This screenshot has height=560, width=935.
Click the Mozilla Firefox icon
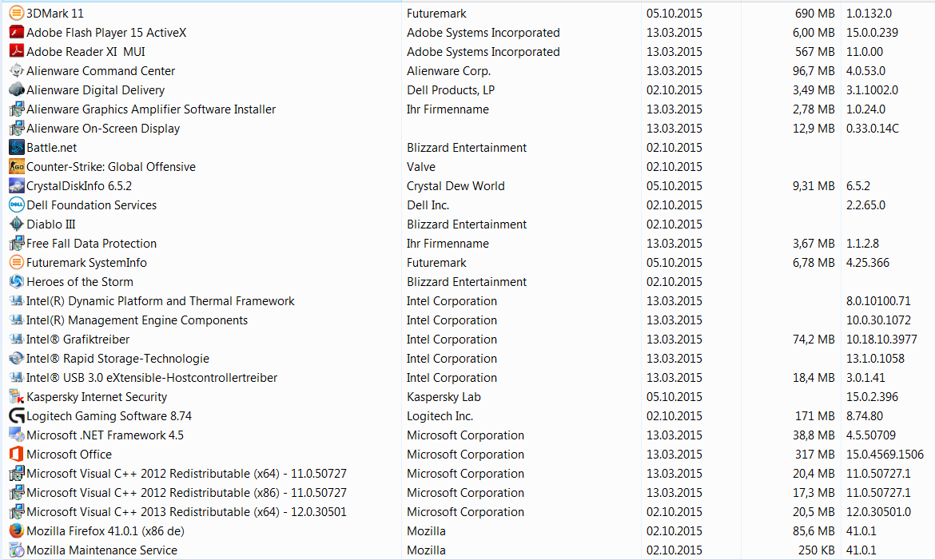tap(16, 531)
